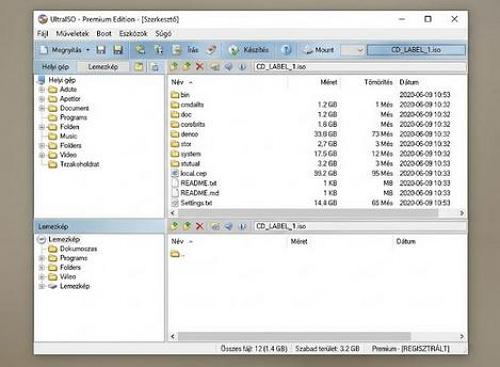Expand the Document folder tree node
500x367 pixels.
[x=42, y=108]
